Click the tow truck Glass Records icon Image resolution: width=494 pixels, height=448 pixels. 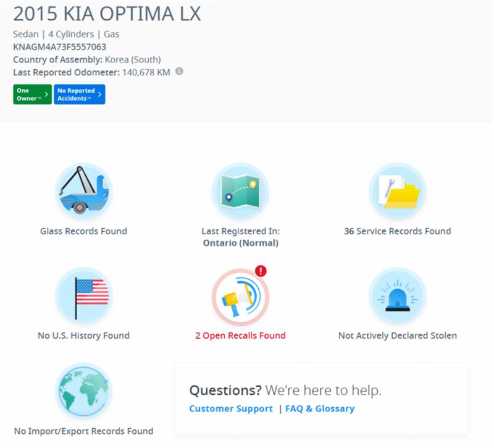click(x=84, y=191)
